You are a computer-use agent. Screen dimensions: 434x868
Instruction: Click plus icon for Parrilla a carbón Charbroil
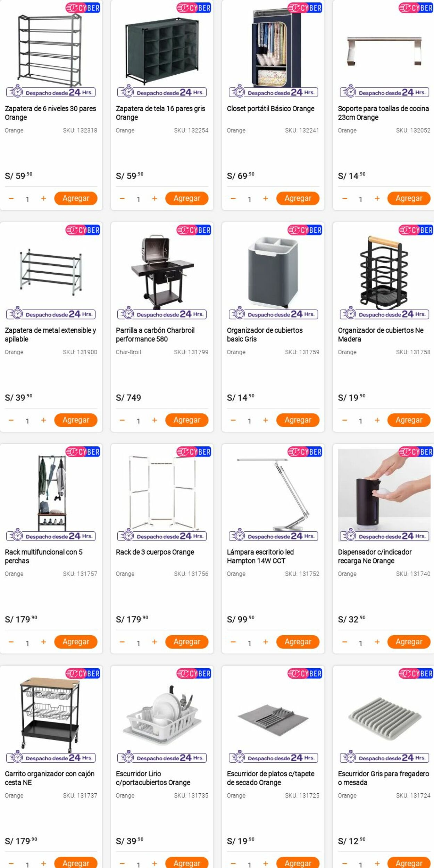click(x=155, y=420)
